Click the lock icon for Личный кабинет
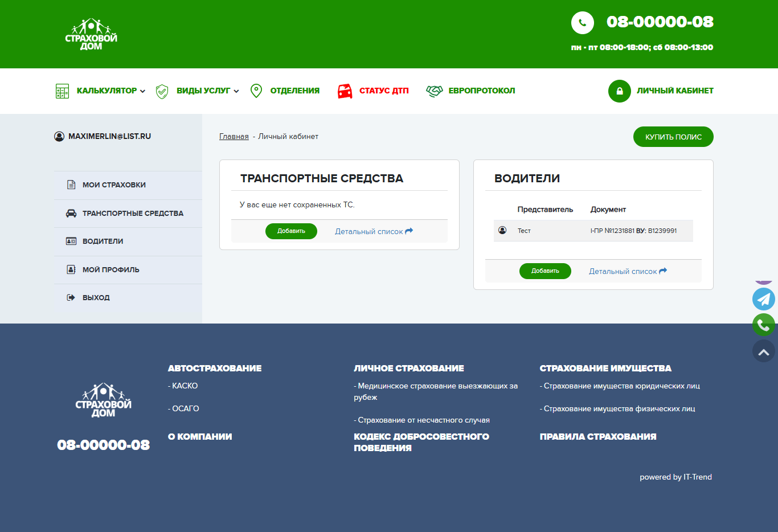 [x=620, y=91]
